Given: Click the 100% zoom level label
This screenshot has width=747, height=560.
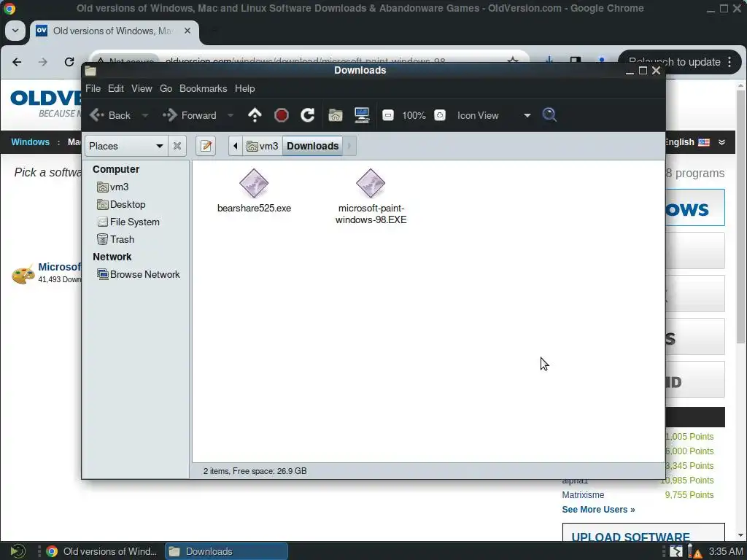Looking at the screenshot, I should click(x=414, y=115).
